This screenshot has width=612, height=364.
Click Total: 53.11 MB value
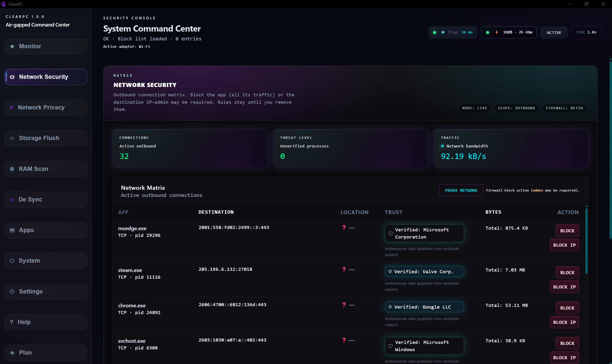(x=507, y=305)
